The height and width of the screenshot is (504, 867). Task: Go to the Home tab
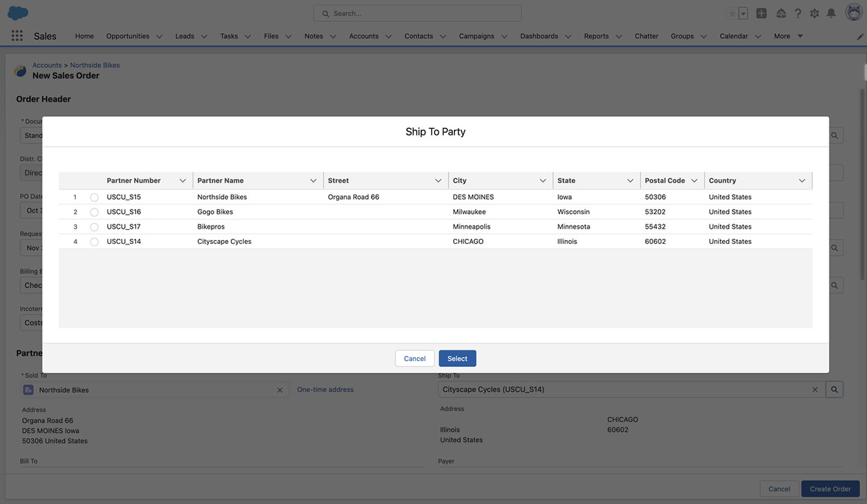coord(84,36)
